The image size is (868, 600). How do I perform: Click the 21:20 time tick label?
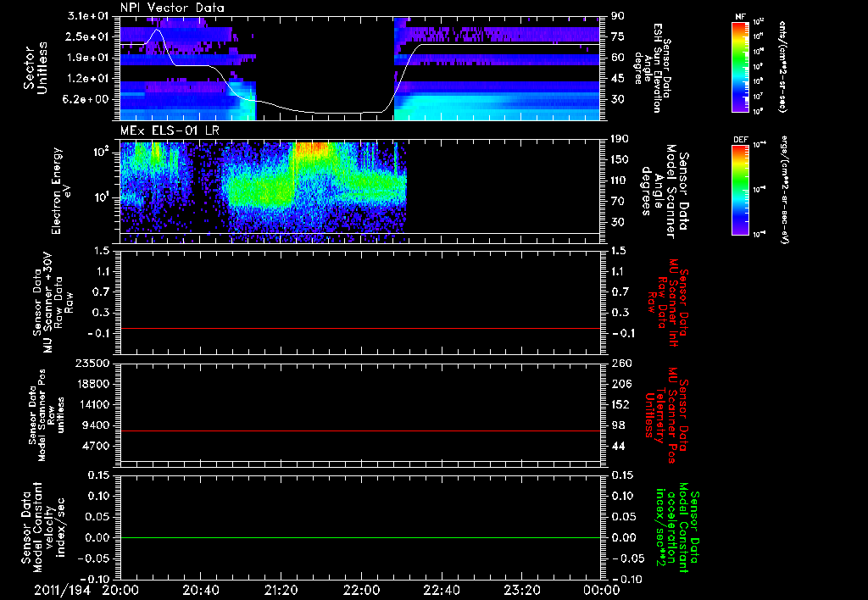[x=281, y=591]
